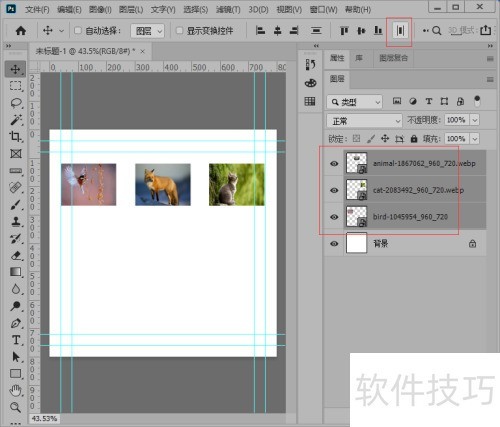Select the Path Selection tool
The height and width of the screenshot is (427, 500).
(x=16, y=357)
